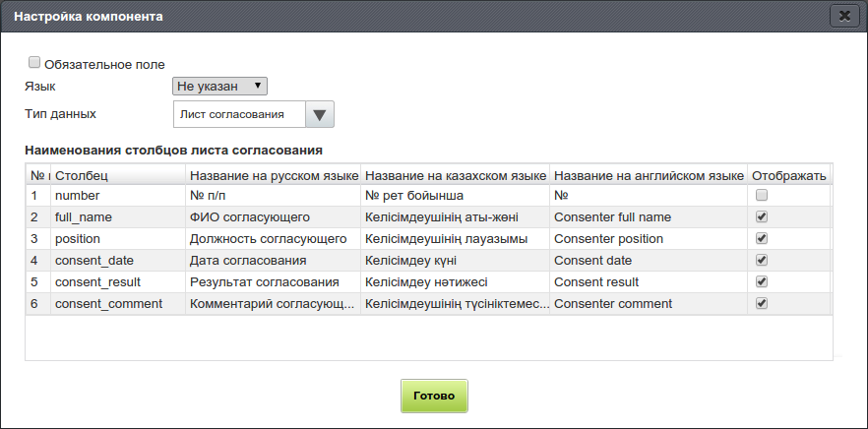This screenshot has height=429, width=868.
Task: Select the position column cell
Action: click(x=118, y=238)
